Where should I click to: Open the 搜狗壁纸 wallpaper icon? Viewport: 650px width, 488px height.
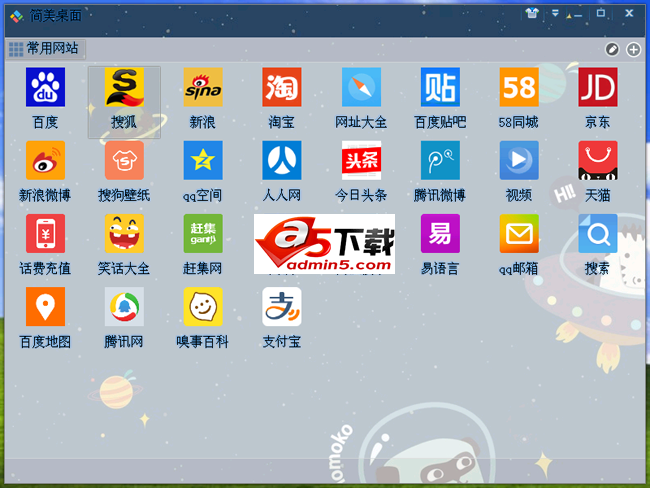click(124, 160)
